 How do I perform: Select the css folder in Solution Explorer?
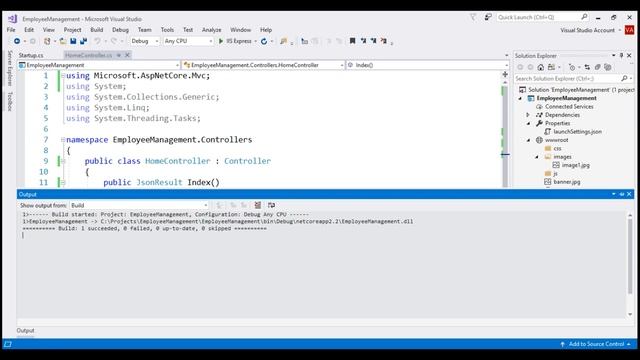coord(557,149)
